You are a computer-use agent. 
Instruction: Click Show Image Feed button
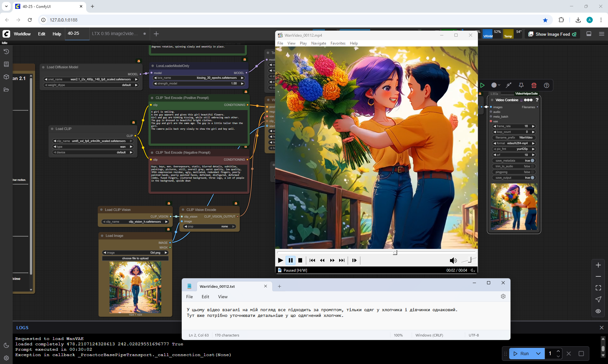pos(553,34)
